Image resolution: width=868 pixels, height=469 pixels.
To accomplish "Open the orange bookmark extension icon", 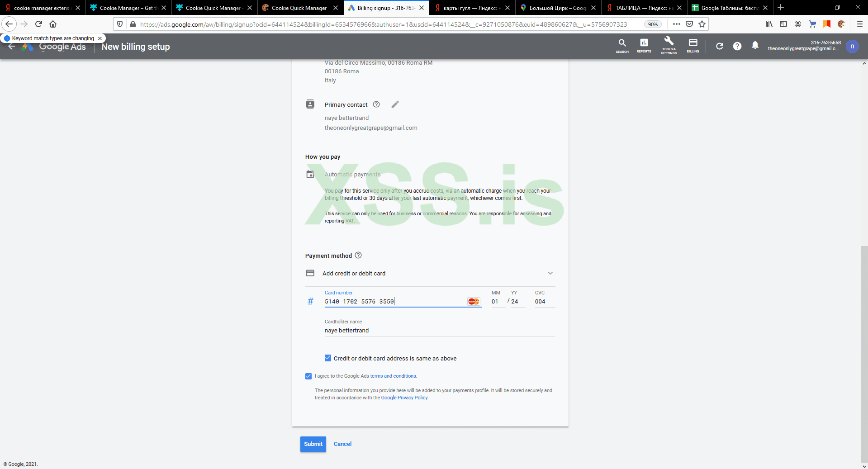I will (x=827, y=24).
